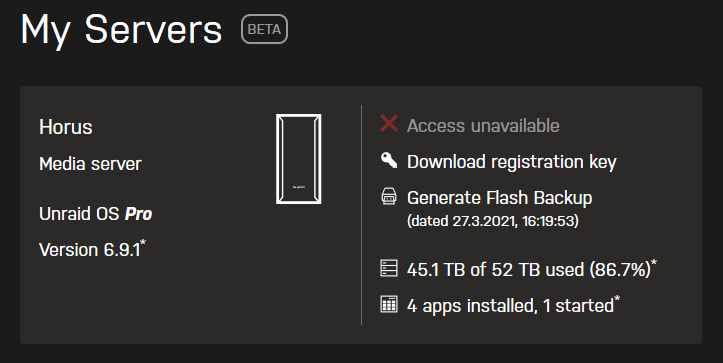723x363 pixels.
Task: Open the Horus server name
Action: pyautogui.click(x=65, y=127)
